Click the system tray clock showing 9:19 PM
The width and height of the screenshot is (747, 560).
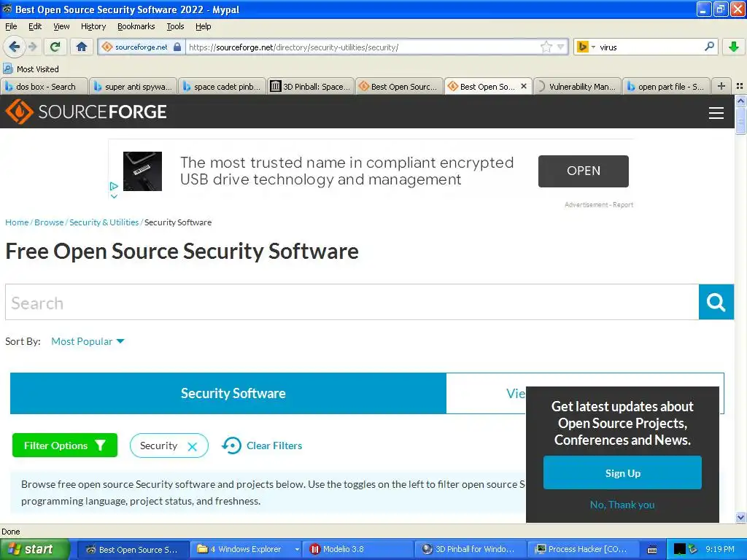point(720,550)
